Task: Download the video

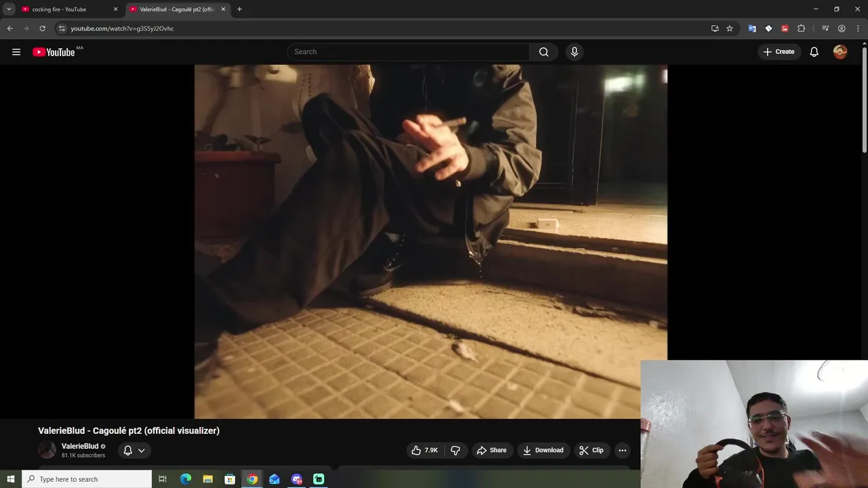Action: point(543,450)
